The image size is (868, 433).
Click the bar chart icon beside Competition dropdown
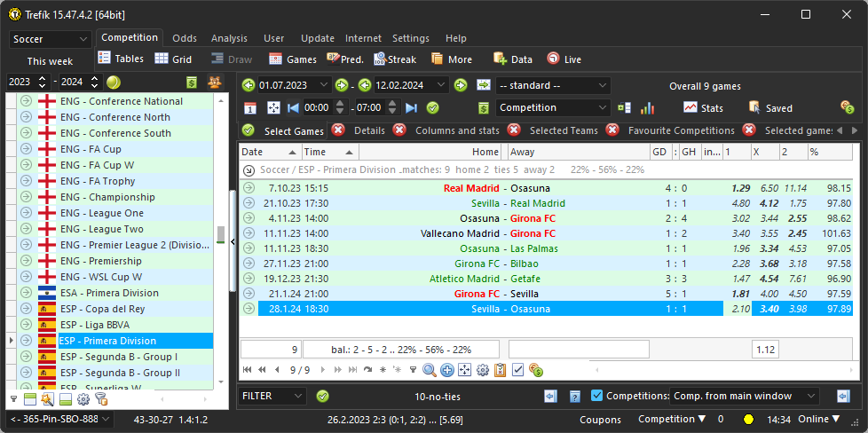tap(648, 108)
